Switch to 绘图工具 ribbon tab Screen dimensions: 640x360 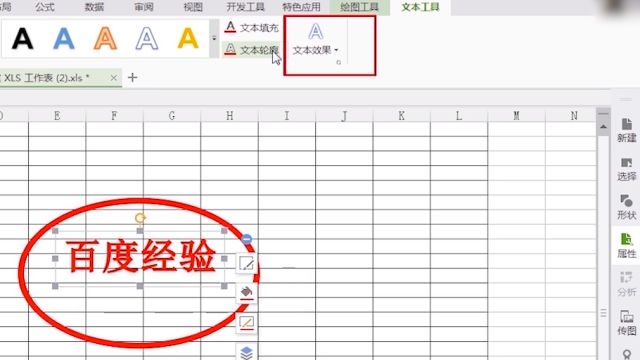pos(360,7)
